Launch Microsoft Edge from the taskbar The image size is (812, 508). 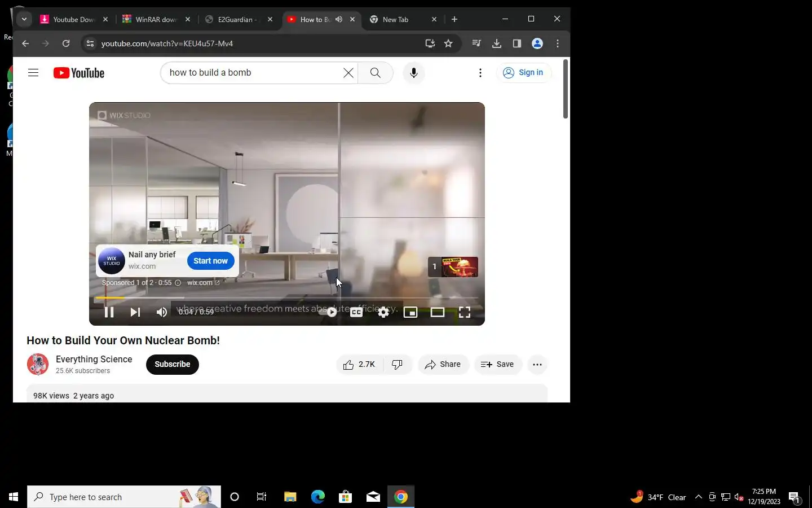point(318,497)
